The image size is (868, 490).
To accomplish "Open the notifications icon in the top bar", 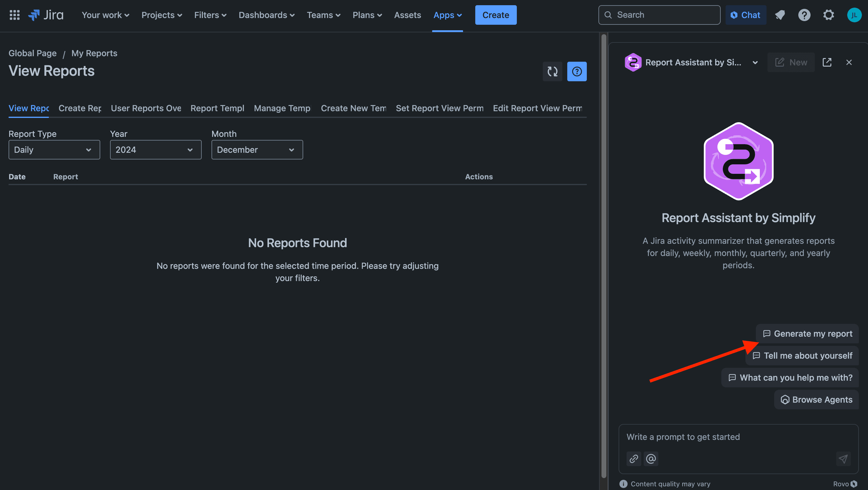I will click(x=780, y=15).
